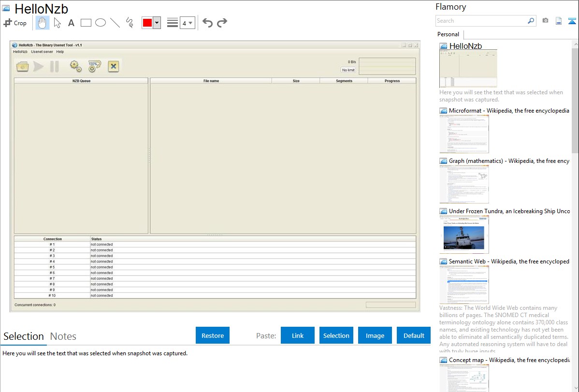Click the pause download icon
This screenshot has width=579, height=392.
pyautogui.click(x=54, y=67)
